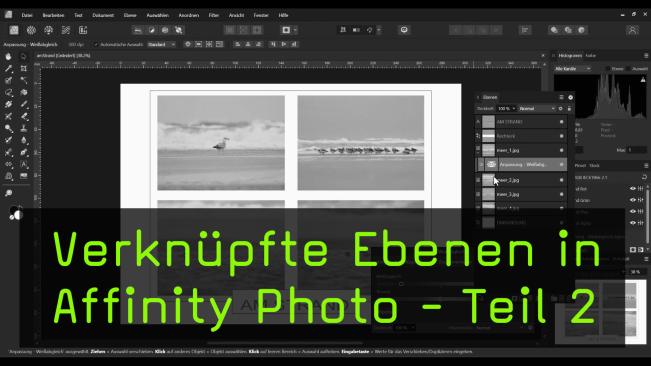
Task: Open the Ebene menu
Action: [x=130, y=15]
